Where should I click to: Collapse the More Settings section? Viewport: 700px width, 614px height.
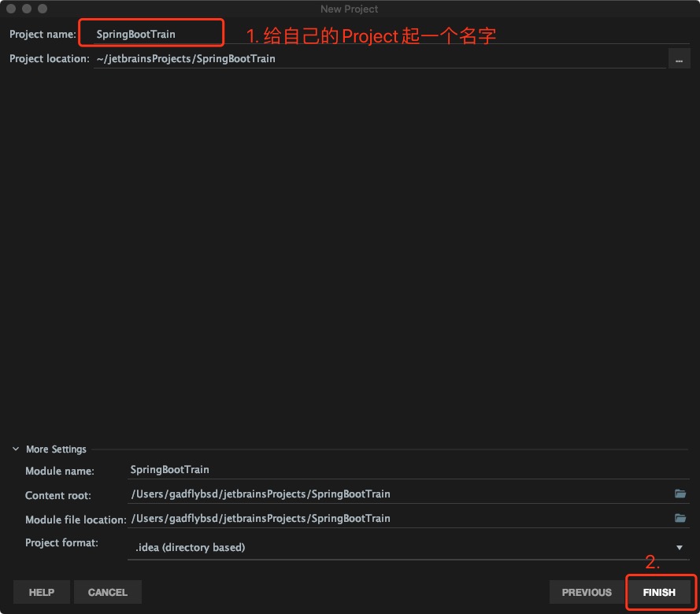coord(17,449)
